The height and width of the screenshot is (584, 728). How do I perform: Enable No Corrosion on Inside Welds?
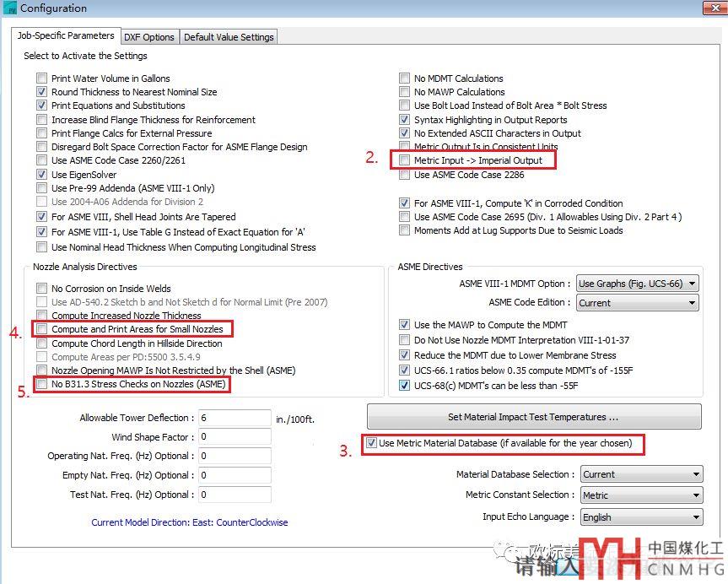[42, 288]
